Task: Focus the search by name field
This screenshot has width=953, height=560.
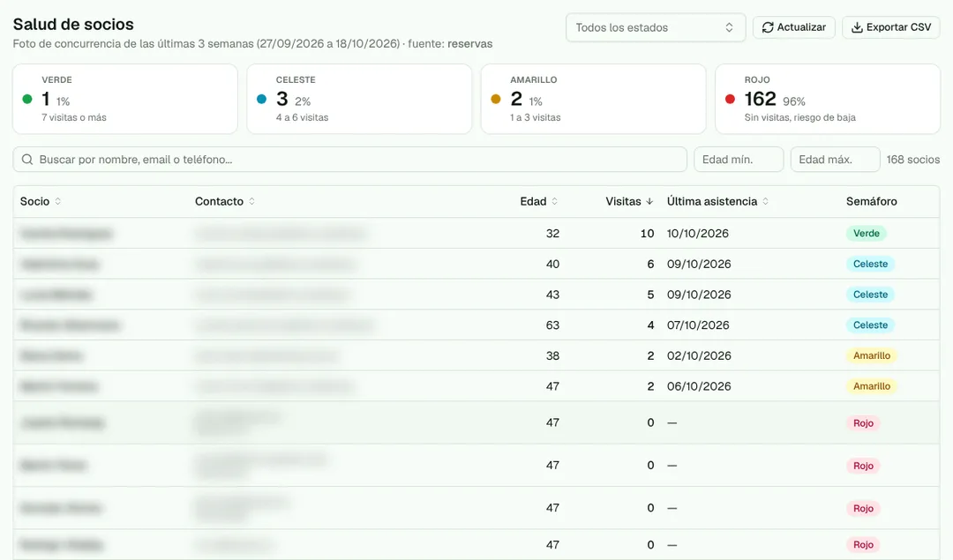Action: (x=349, y=159)
